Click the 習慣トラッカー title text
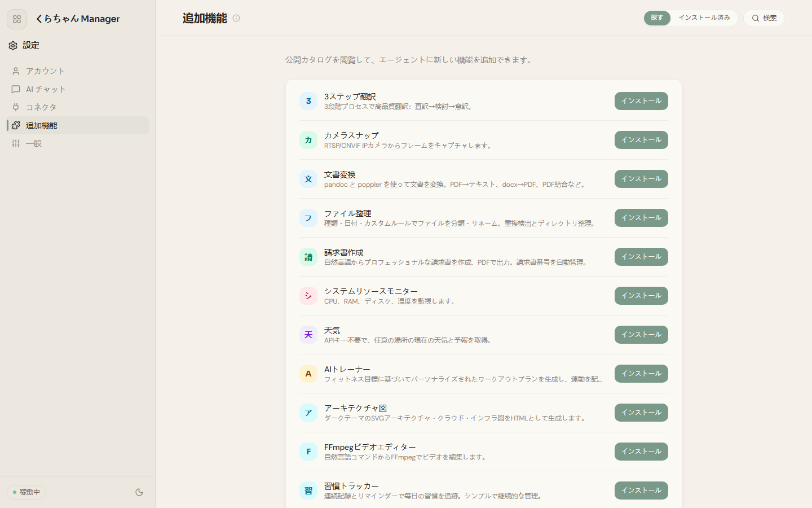 (x=351, y=486)
